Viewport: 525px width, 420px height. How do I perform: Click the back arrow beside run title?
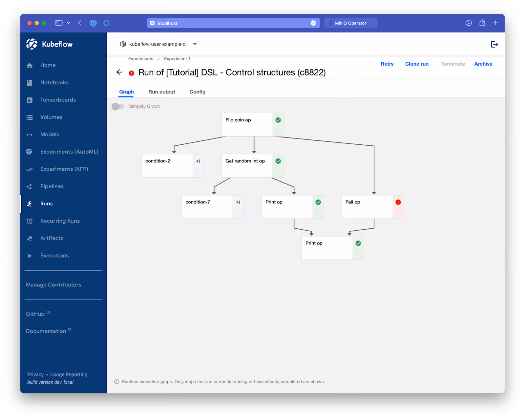point(119,72)
